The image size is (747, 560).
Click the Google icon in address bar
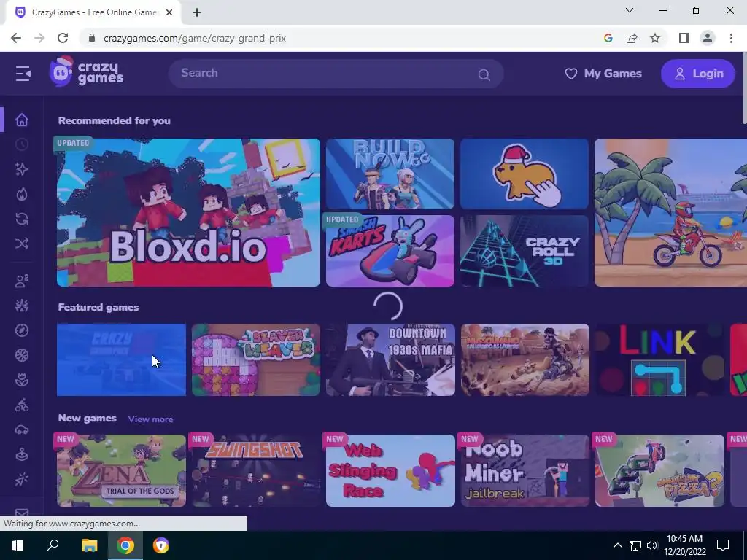pyautogui.click(x=608, y=38)
